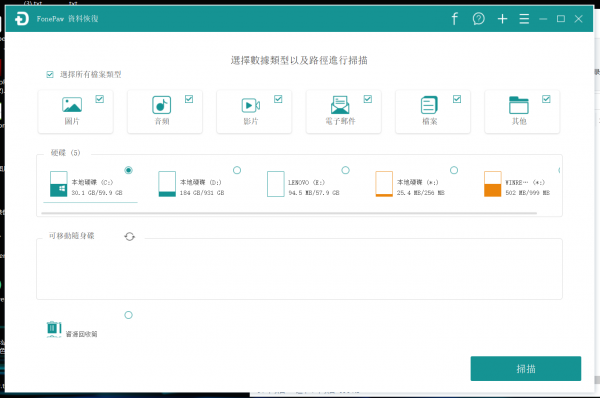This screenshot has width=600, height=398.
Task: Click the FonePaw logo icon
Action: pos(22,19)
